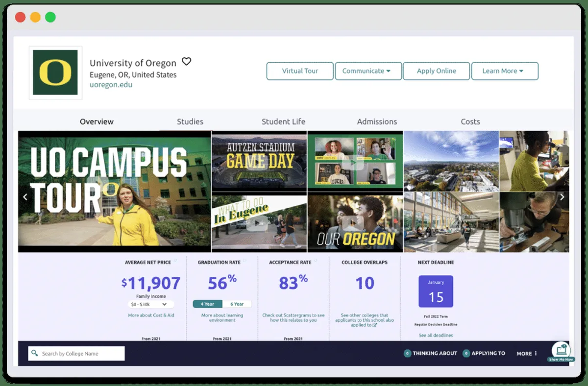
Task: Open the student video call panel thumbnail
Action: click(x=355, y=161)
